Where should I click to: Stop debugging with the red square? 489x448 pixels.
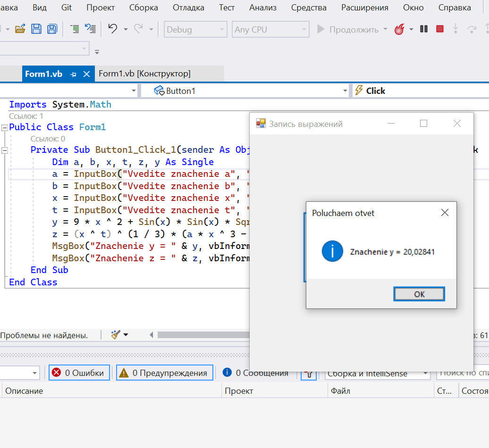440,29
